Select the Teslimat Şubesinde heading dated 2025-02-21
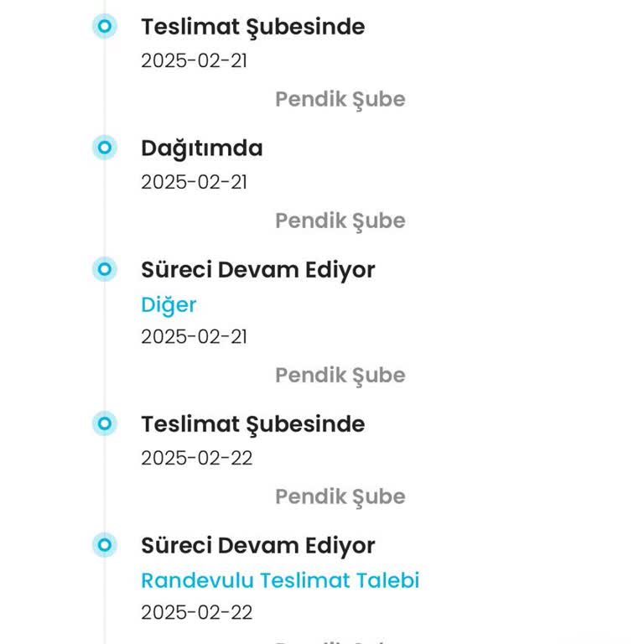This screenshot has width=644, height=644. coord(252,27)
